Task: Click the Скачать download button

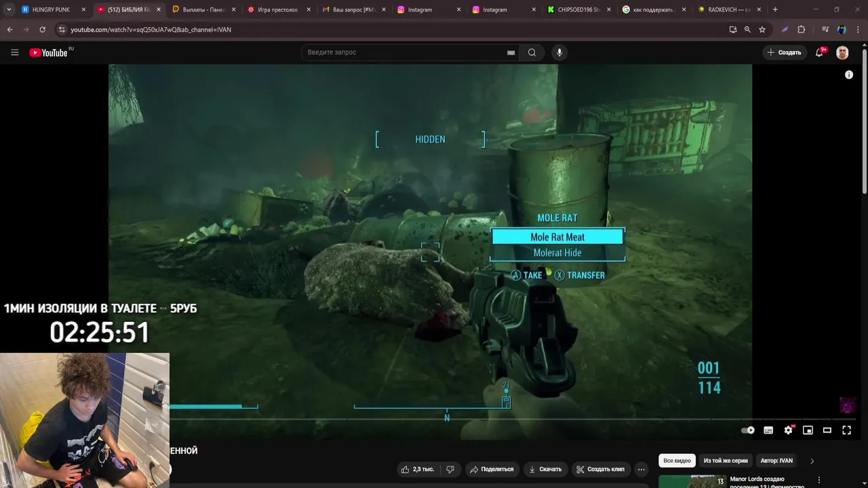Action: point(545,469)
